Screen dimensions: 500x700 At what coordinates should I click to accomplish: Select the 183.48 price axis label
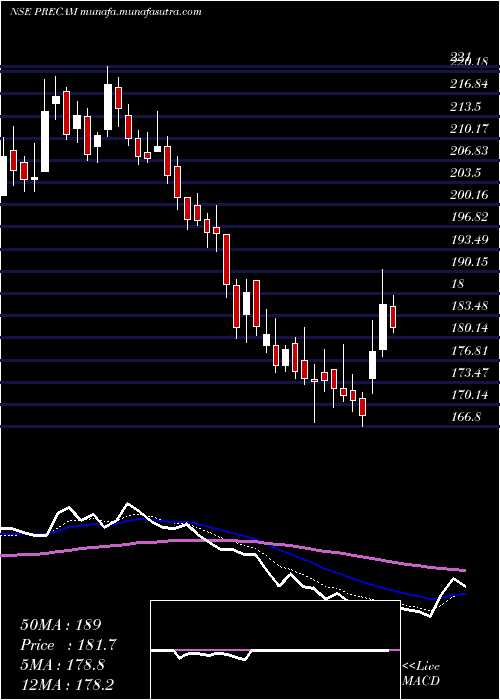(469, 306)
